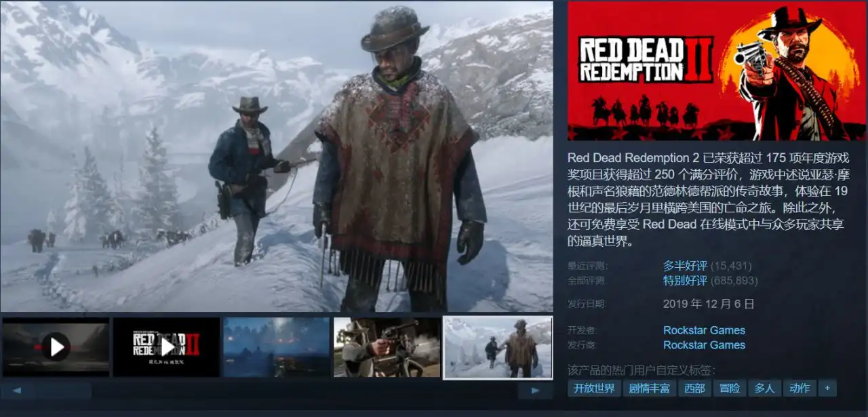
Task: Open developer Rockstar Games link
Action: 704,330
